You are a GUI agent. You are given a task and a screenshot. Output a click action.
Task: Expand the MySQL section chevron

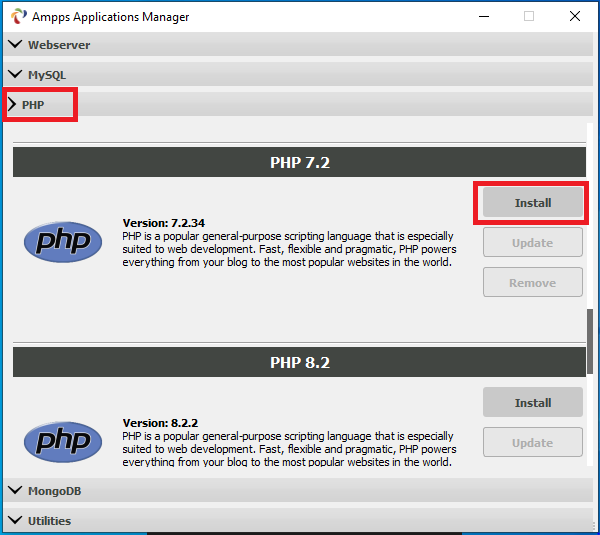(15, 74)
